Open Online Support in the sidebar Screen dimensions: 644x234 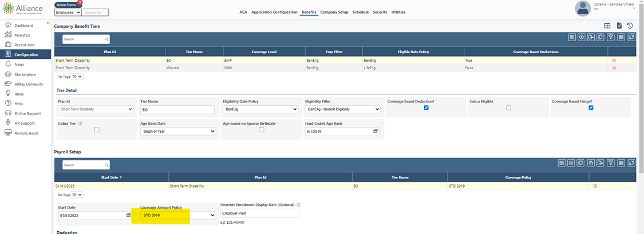click(x=27, y=113)
